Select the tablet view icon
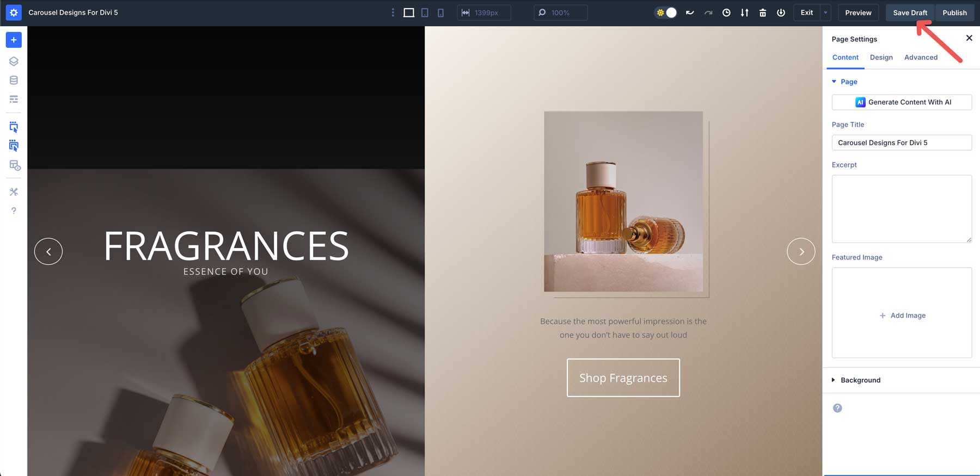Image resolution: width=980 pixels, height=476 pixels. point(425,13)
